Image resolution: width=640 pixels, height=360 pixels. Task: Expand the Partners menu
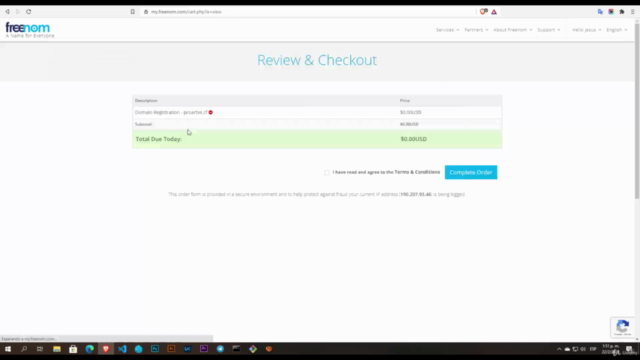click(476, 30)
